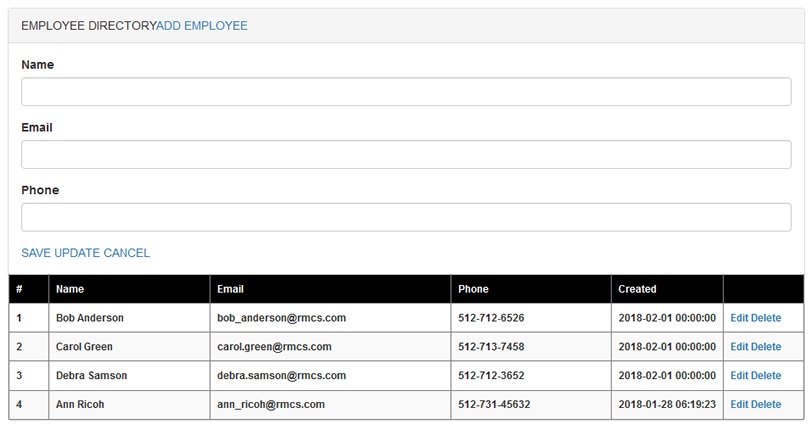Click the bob_anderson@rmcs.com email cell
This screenshot has height=425, width=812.
330,318
